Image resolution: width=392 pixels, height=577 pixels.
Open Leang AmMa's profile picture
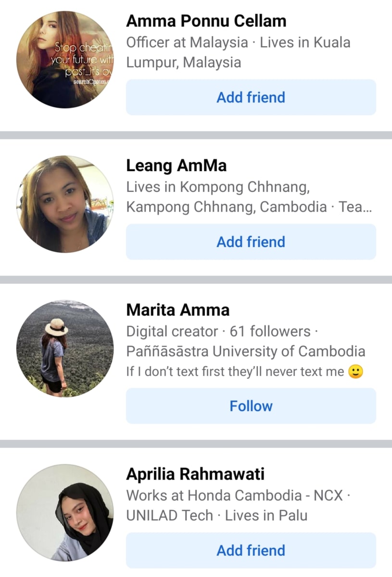point(65,204)
